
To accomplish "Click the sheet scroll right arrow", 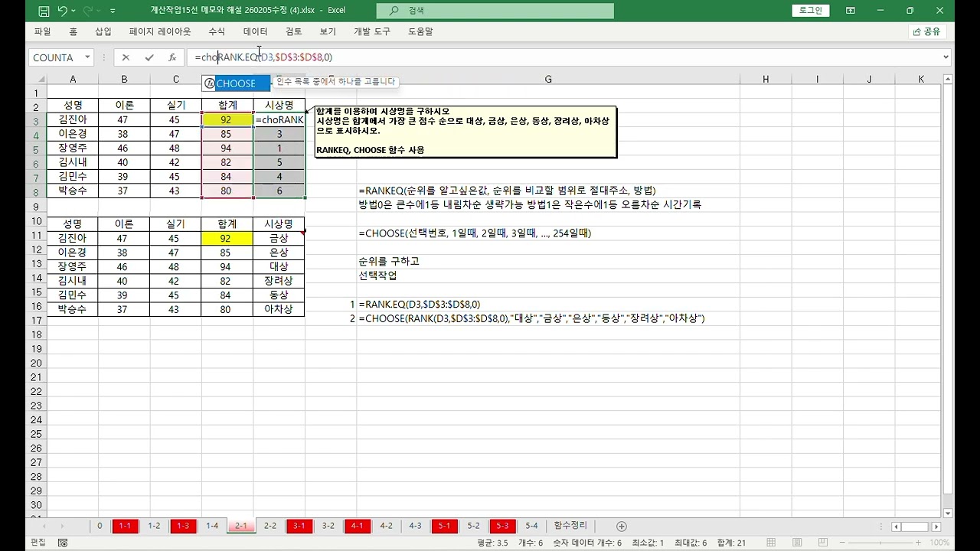I will (62, 527).
